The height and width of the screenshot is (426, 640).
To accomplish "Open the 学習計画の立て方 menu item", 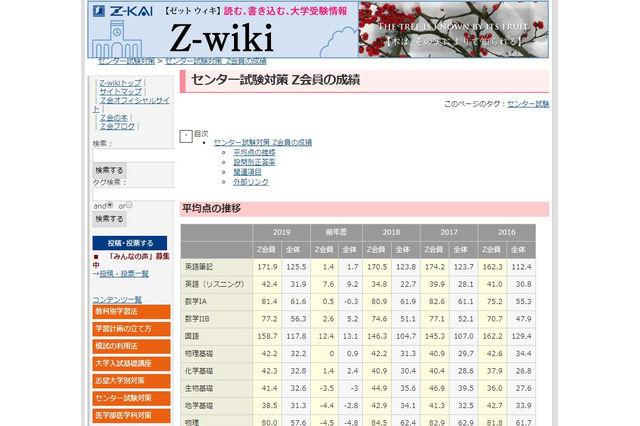I will coord(131,329).
